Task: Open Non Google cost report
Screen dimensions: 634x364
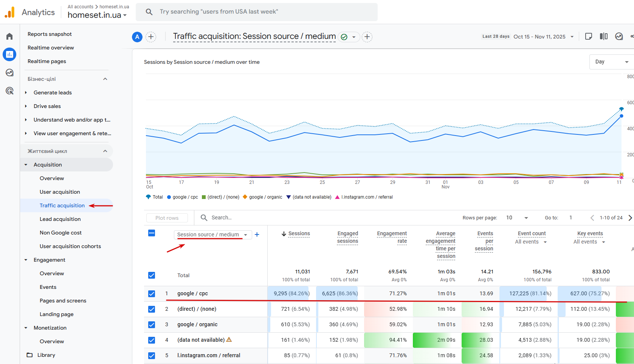Action: point(60,233)
